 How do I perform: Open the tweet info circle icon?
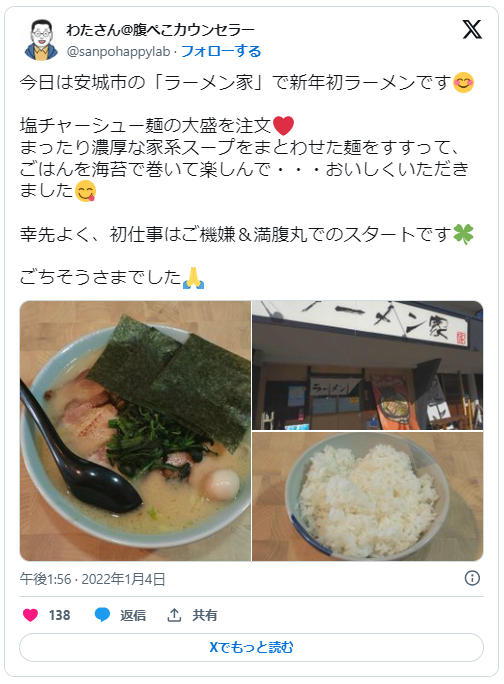[x=472, y=578]
